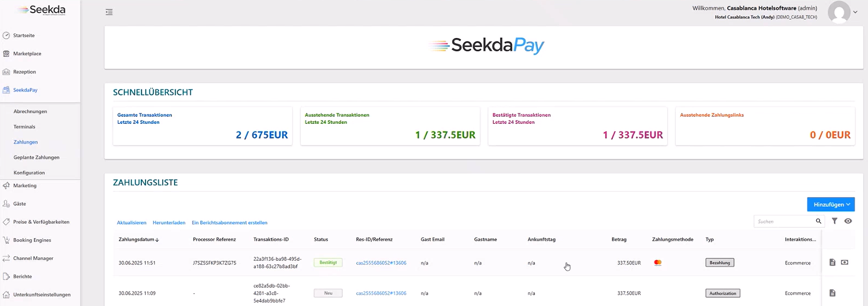This screenshot has height=306, width=868.
Task: Click the Startseite dashboard icon
Action: pyautogui.click(x=6, y=36)
